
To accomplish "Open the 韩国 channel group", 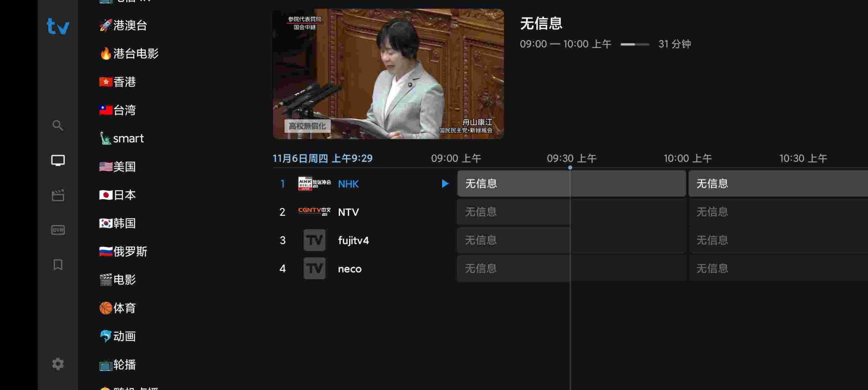I will click(x=117, y=223).
